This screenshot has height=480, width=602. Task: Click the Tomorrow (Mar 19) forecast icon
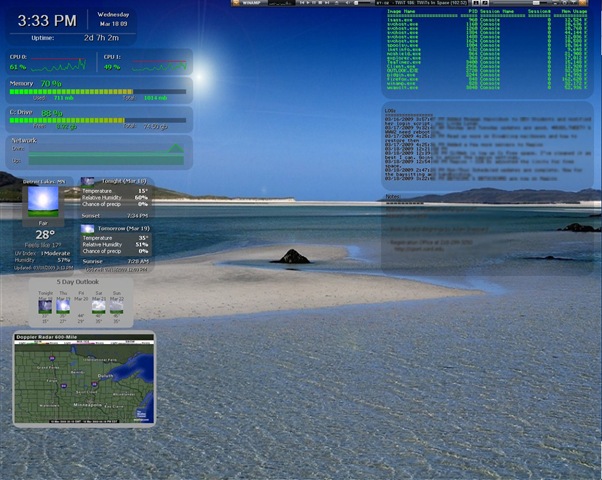coord(88,229)
